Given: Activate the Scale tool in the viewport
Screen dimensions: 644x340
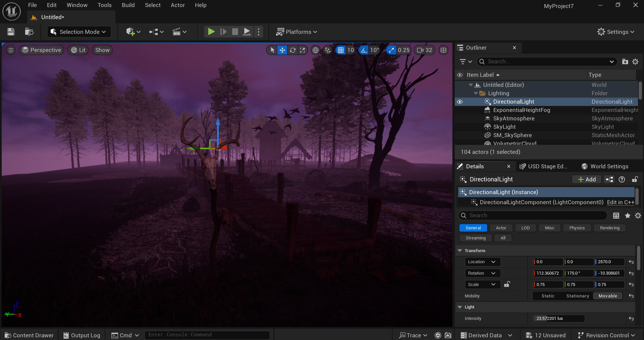Looking at the screenshot, I should click(x=303, y=50).
